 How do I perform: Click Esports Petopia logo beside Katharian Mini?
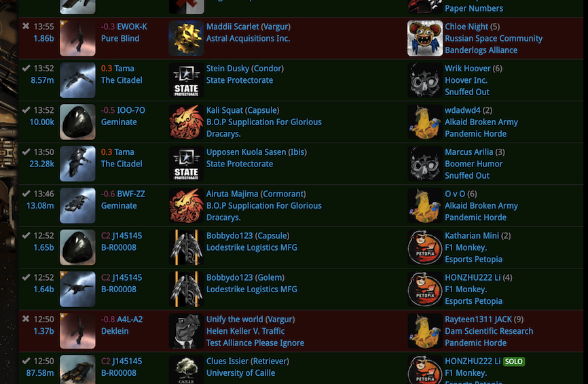[425, 247]
